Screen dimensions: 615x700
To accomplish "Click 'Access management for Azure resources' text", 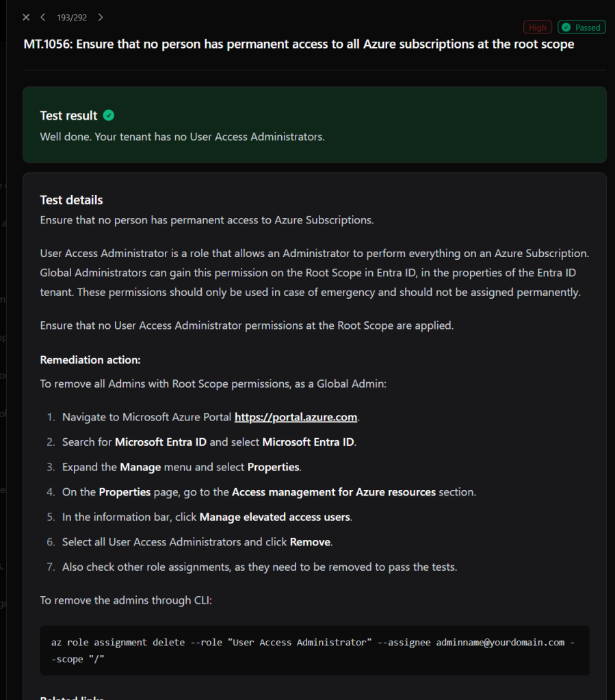I will pos(334,492).
